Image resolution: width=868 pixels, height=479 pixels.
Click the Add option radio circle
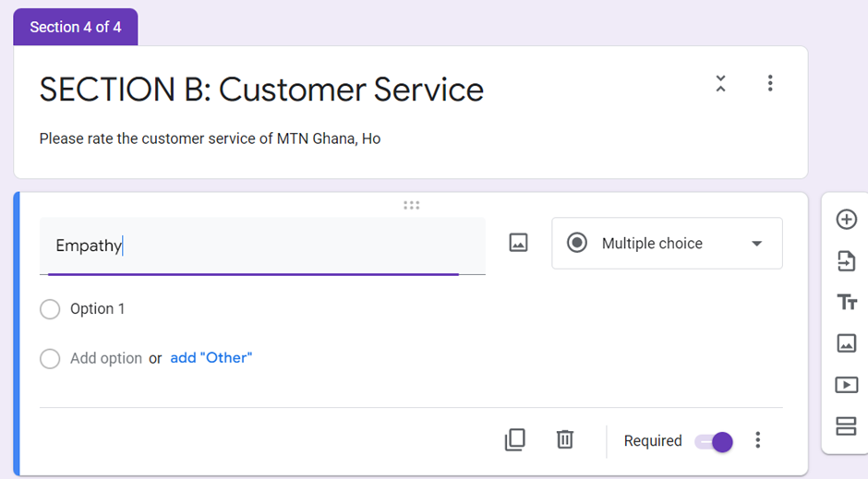(x=50, y=358)
